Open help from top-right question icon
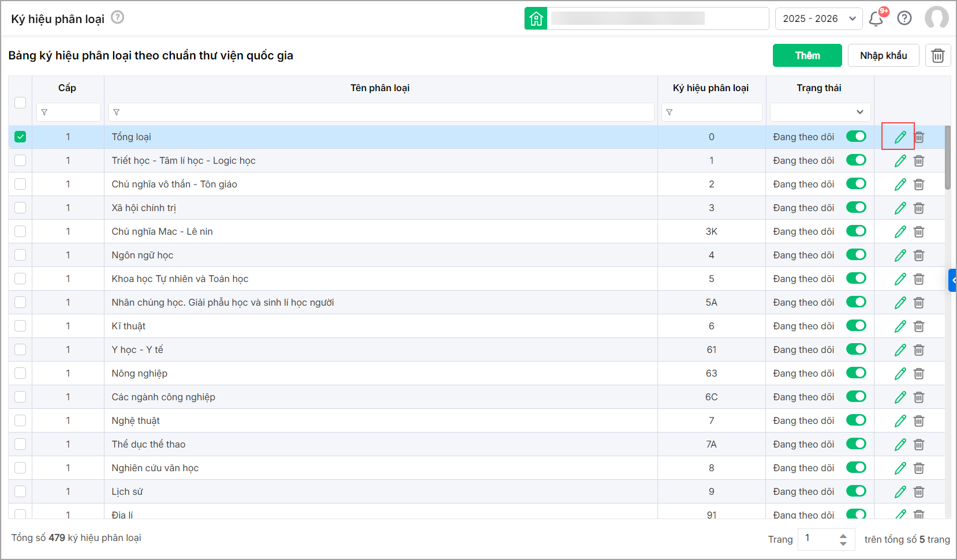Screen dimensions: 957x560 pyautogui.click(x=904, y=18)
